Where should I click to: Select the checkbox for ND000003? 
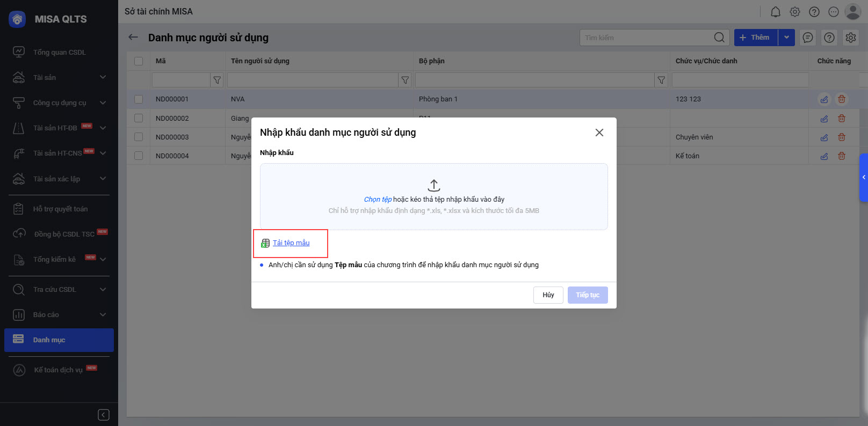tap(139, 137)
